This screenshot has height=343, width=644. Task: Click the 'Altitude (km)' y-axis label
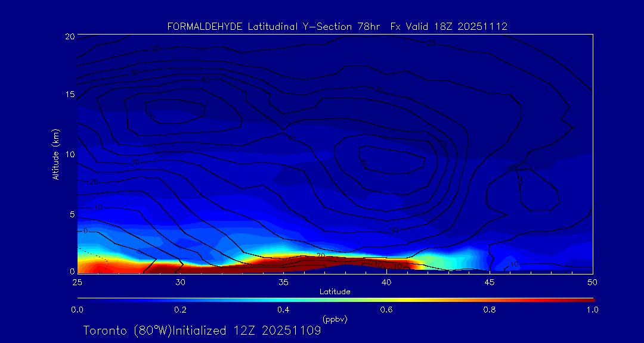pyautogui.click(x=56, y=154)
